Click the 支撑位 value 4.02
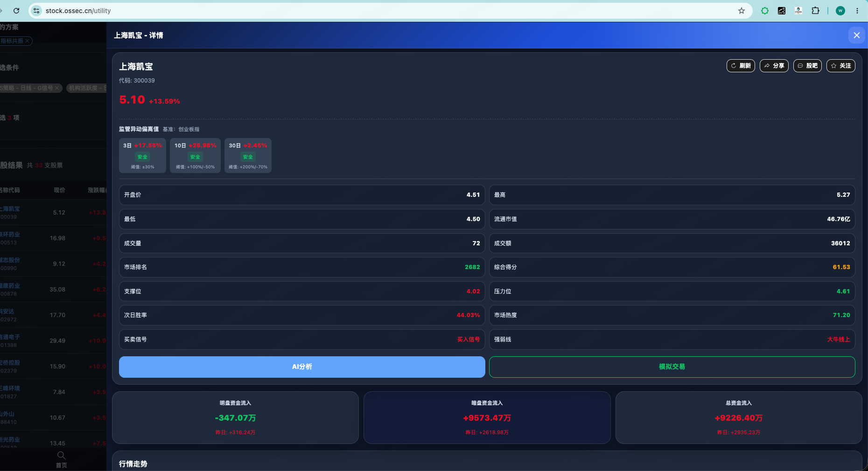Viewport: 868px width, 471px height. [473, 291]
